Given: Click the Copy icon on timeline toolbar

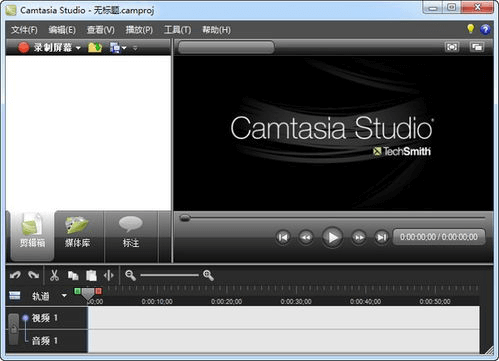Looking at the screenshot, I should (x=73, y=275).
